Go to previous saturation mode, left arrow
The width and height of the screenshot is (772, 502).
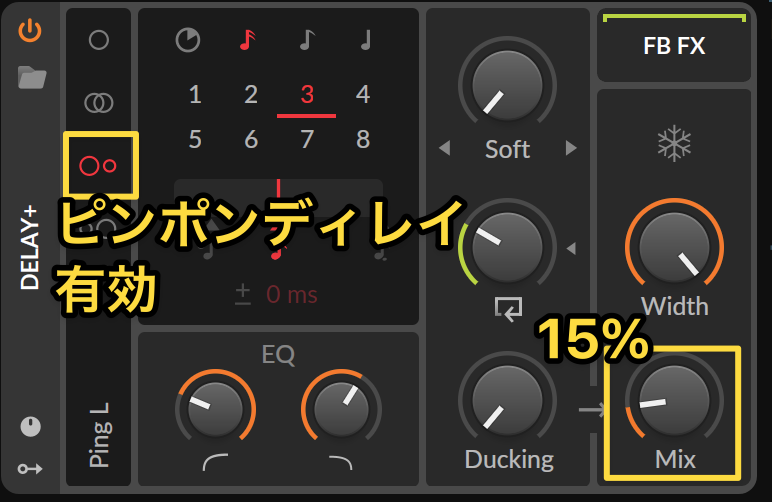(x=445, y=148)
